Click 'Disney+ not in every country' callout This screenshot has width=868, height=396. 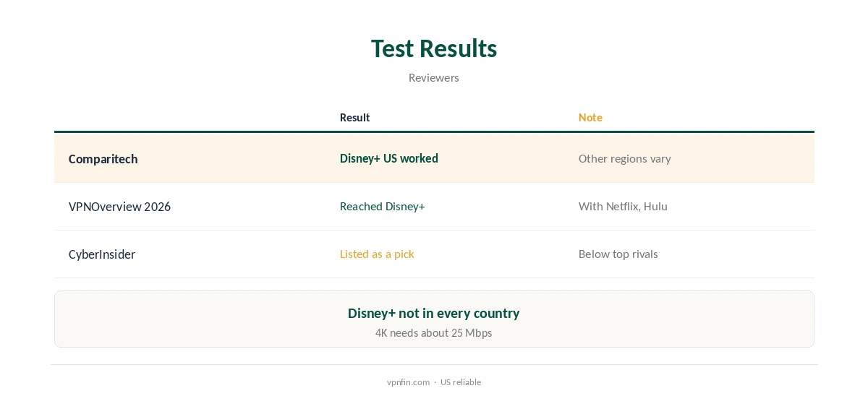434,313
